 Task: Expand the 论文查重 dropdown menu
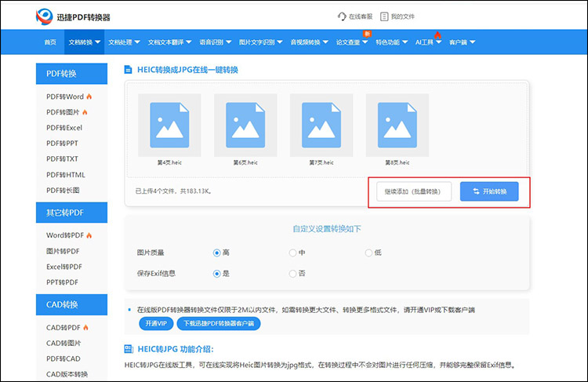click(352, 42)
